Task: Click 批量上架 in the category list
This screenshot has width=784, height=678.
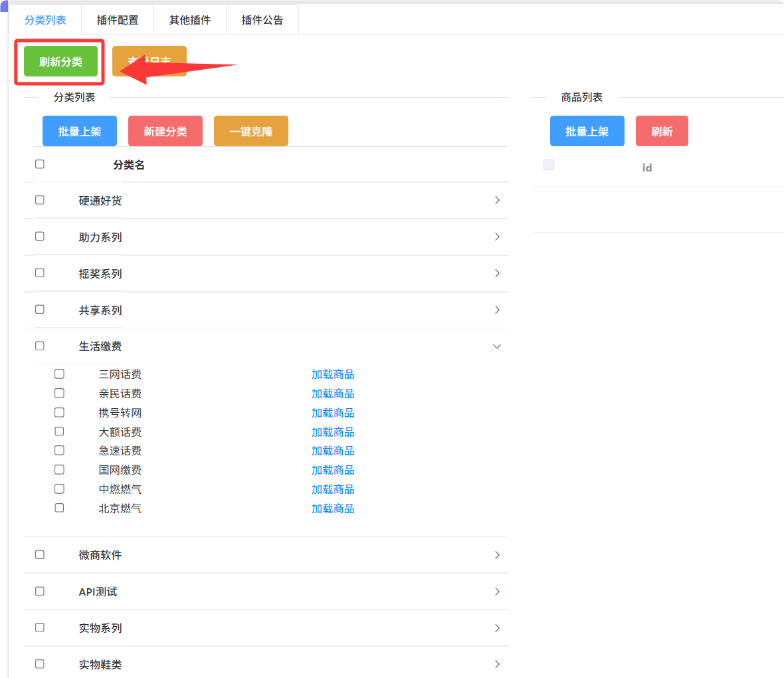Action: pos(80,132)
